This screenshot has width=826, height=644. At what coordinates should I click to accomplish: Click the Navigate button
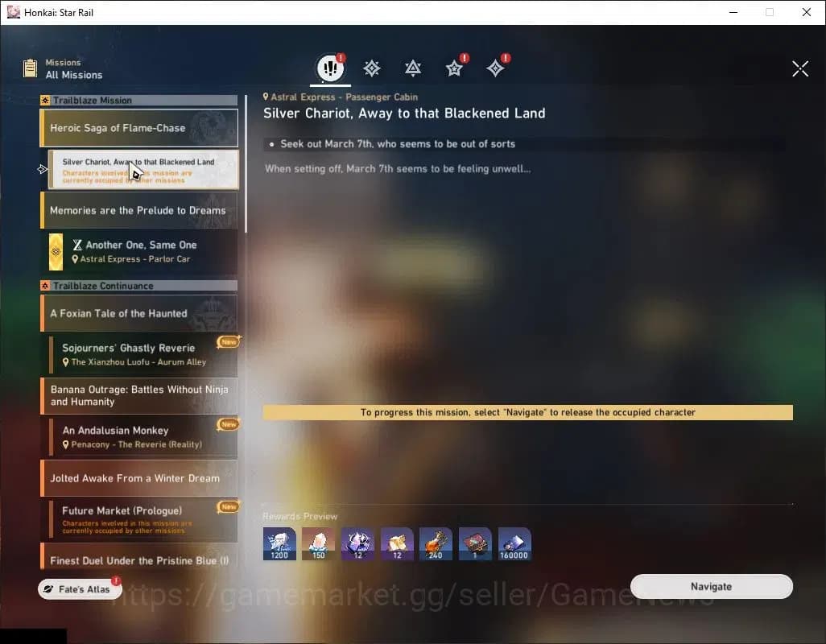711,587
